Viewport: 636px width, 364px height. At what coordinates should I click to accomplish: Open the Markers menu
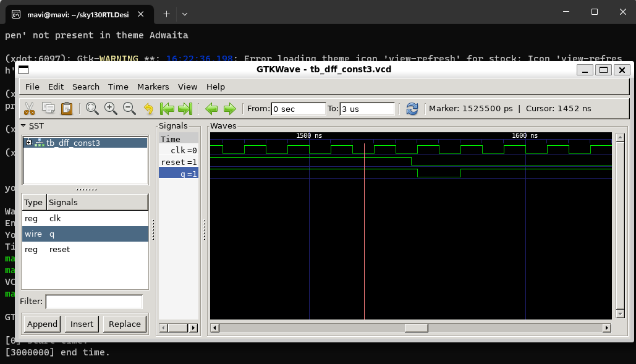coord(153,87)
